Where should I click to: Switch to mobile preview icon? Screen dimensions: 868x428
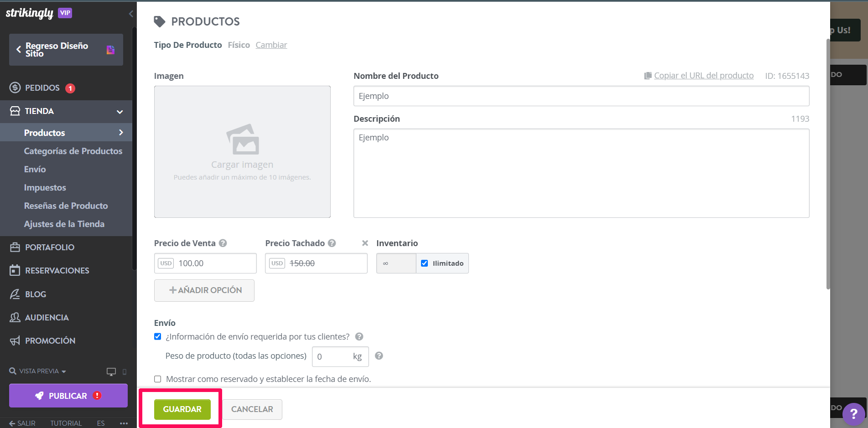click(x=125, y=371)
